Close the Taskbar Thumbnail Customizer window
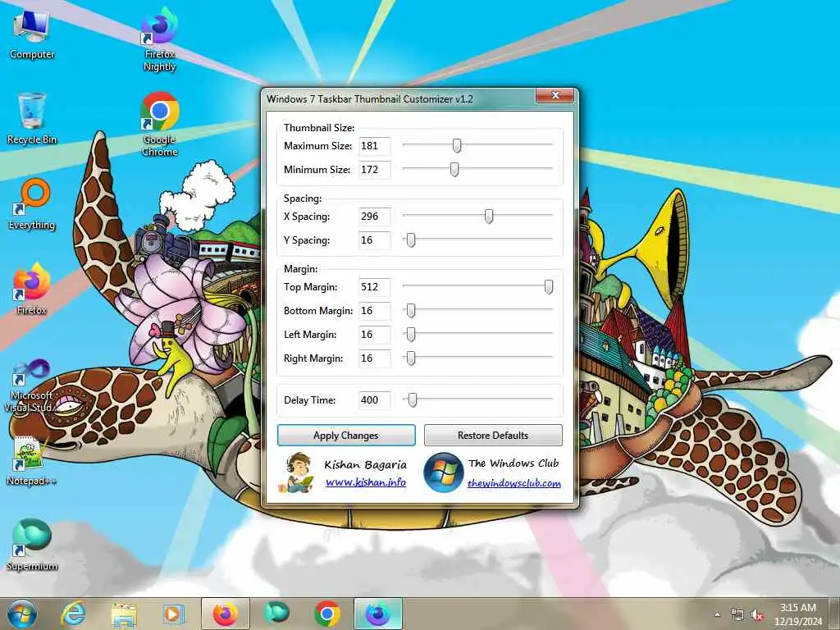The width and height of the screenshot is (840, 630). [555, 95]
